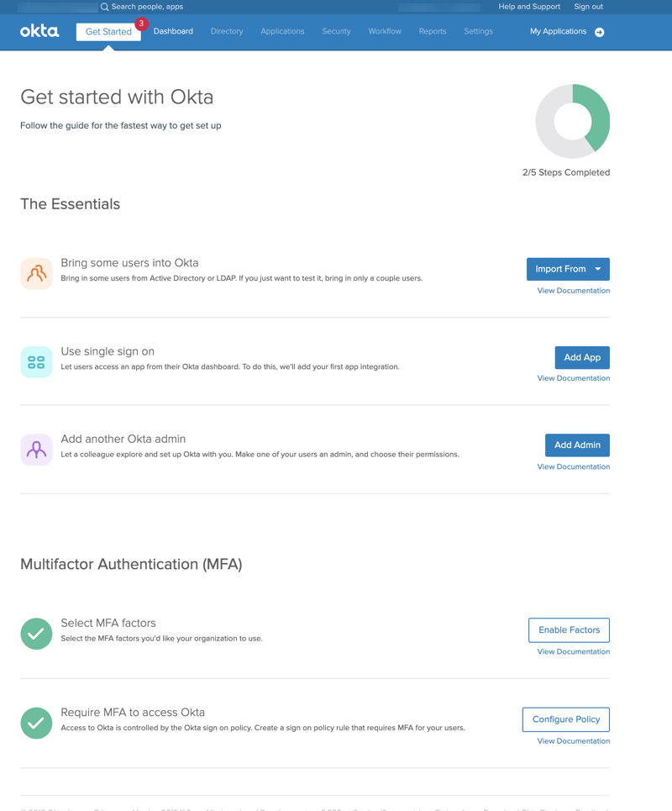Click the Add Admin button
Image resolution: width=672 pixels, height=811 pixels.
coord(577,445)
